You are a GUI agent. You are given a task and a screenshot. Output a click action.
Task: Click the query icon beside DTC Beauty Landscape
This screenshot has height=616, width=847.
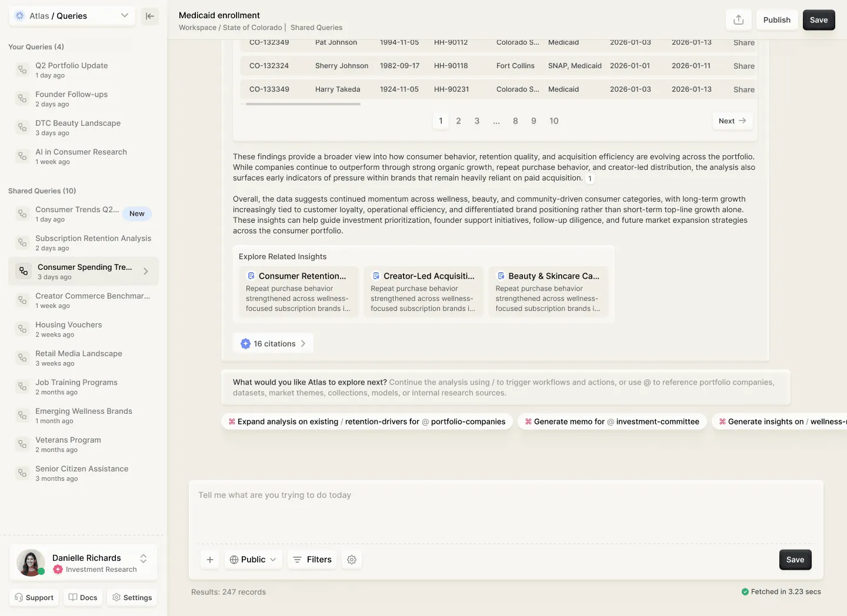22,128
